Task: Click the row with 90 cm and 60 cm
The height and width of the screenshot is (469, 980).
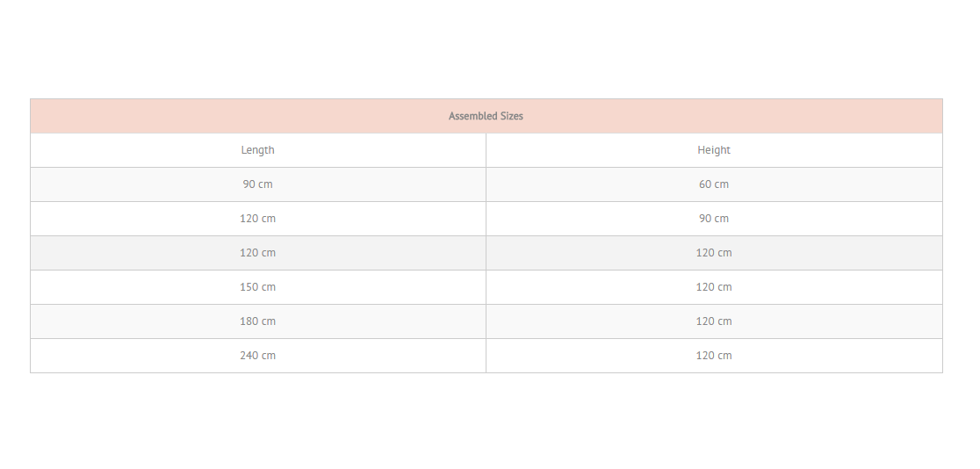Action: pos(486,184)
